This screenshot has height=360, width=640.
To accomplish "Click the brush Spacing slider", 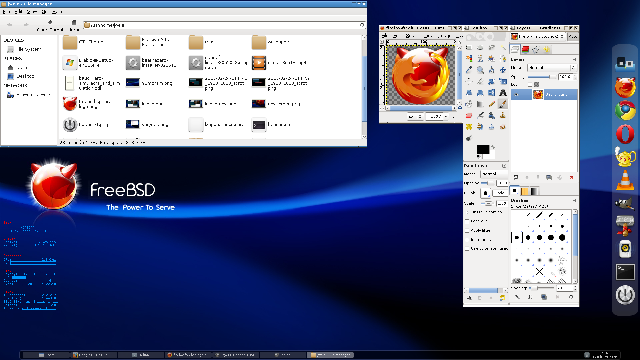I will pyautogui.click(x=542, y=288).
